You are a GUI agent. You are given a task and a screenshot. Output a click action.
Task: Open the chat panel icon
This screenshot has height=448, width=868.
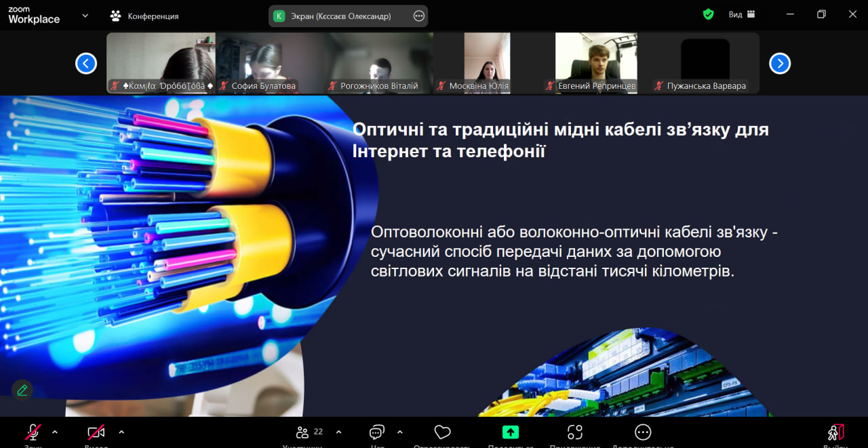tap(377, 432)
